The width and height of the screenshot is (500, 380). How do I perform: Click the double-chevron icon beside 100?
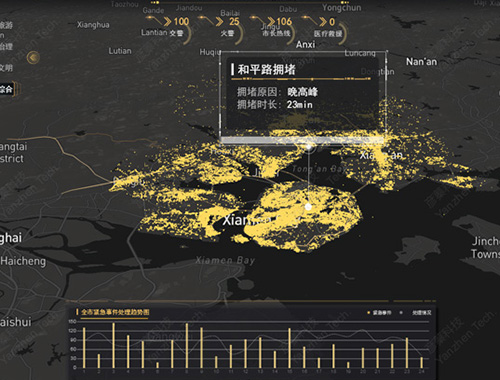coord(167,22)
